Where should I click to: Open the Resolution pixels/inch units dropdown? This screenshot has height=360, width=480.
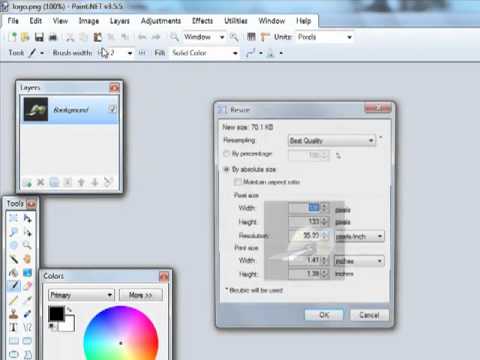coord(359,236)
